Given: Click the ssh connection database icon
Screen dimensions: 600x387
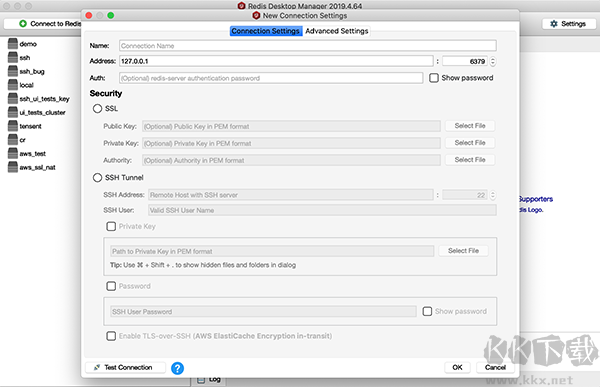Looking at the screenshot, I should [x=13, y=57].
